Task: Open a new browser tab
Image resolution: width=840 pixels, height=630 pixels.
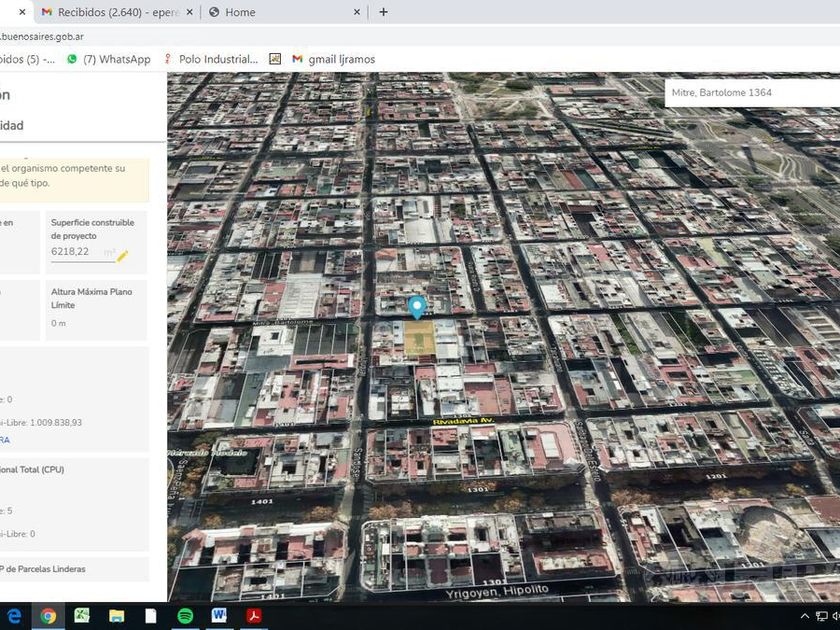Action: (x=383, y=12)
